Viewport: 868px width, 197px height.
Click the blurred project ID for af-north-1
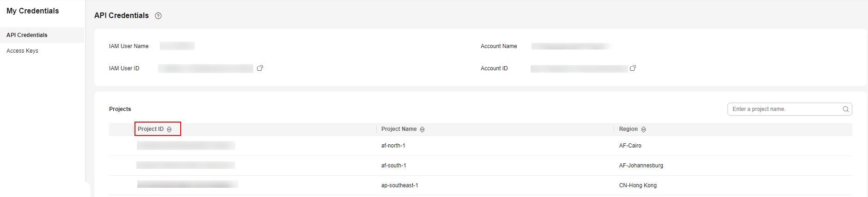click(x=186, y=146)
